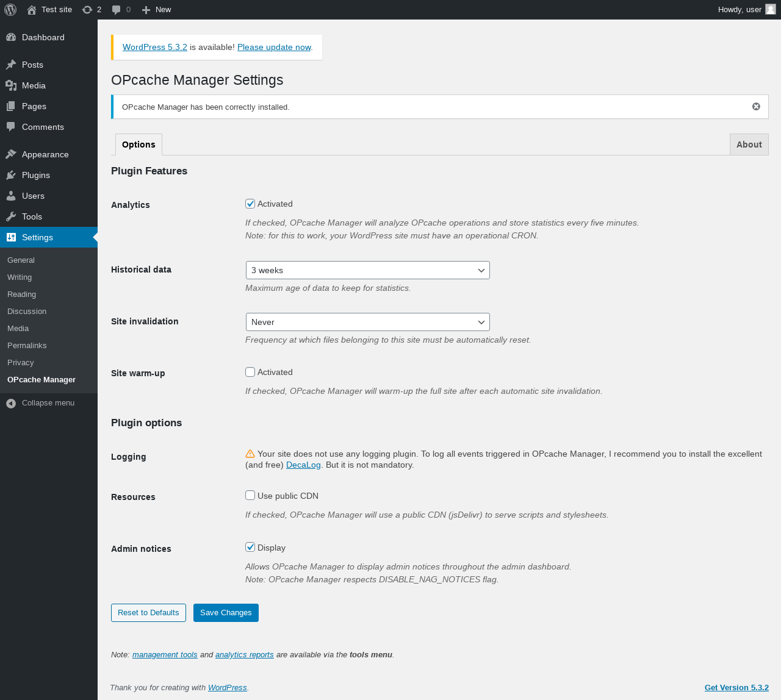Viewport: 781px width, 700px height.
Task: Open Discussion settings submenu item
Action: click(27, 311)
